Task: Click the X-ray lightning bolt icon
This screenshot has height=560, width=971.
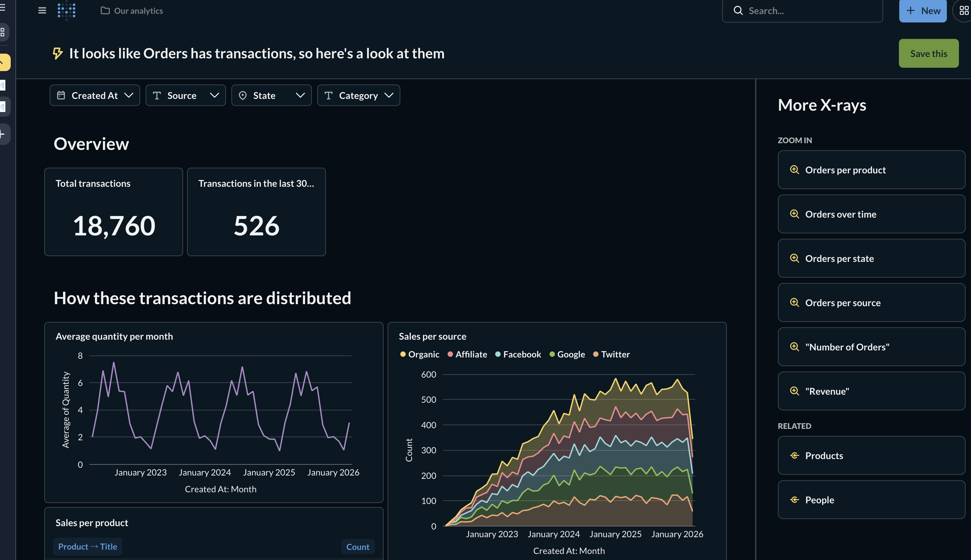Action: tap(58, 53)
